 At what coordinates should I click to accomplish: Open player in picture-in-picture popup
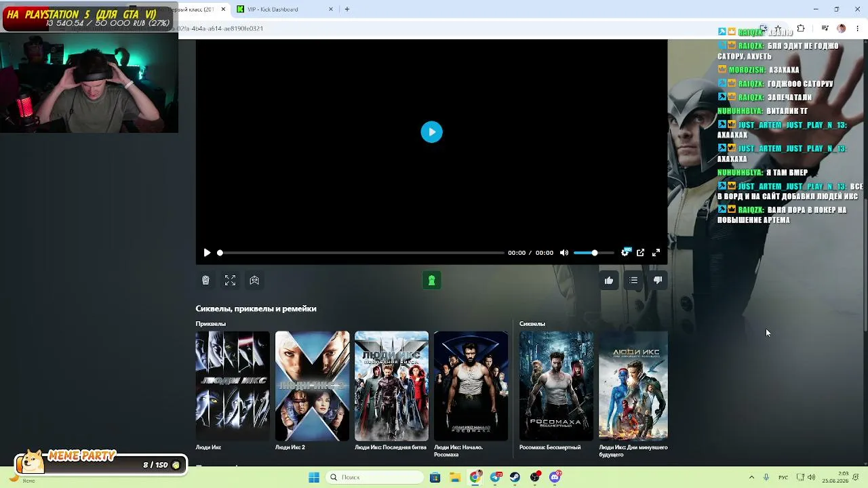(x=640, y=253)
